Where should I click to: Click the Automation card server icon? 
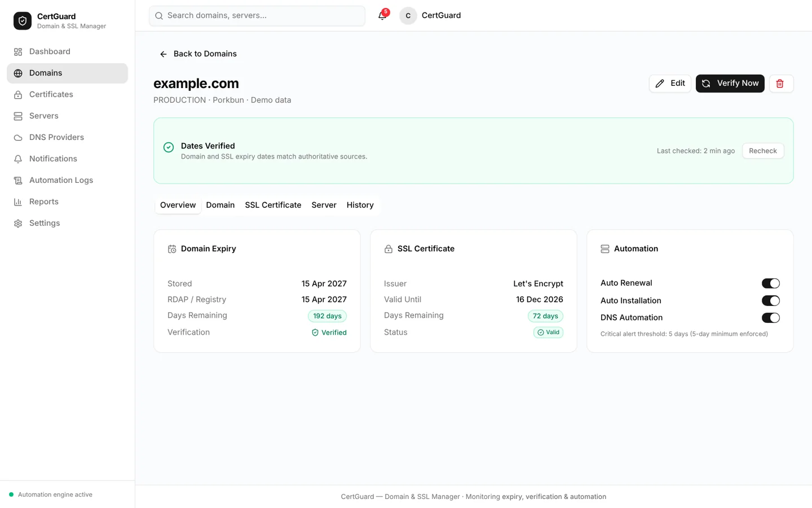click(605, 249)
